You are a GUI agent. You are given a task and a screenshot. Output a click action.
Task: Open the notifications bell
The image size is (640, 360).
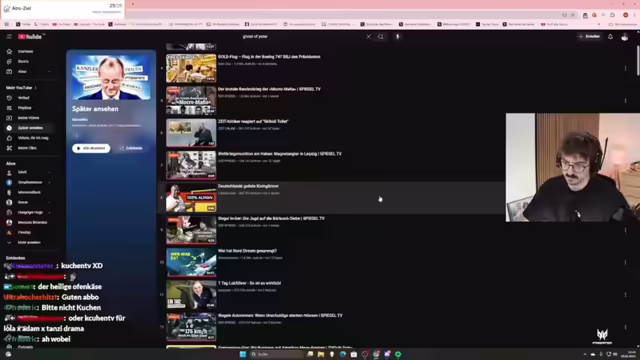[x=610, y=36]
